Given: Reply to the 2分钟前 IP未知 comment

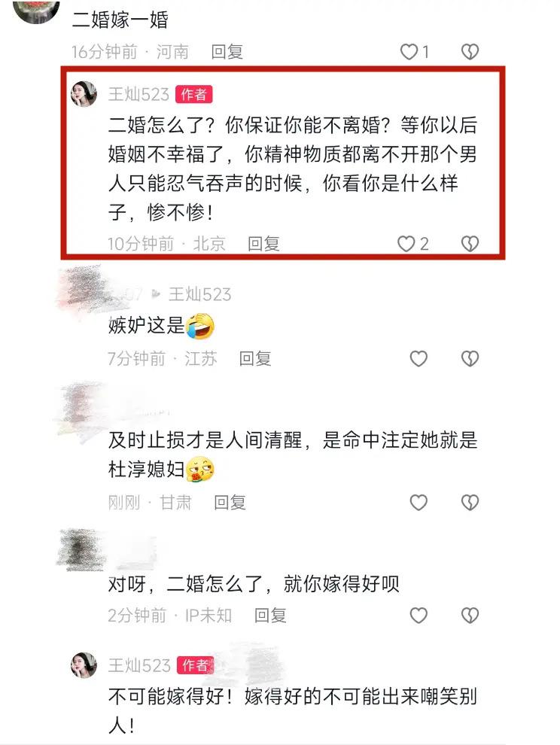Looking at the screenshot, I should (270, 616).
